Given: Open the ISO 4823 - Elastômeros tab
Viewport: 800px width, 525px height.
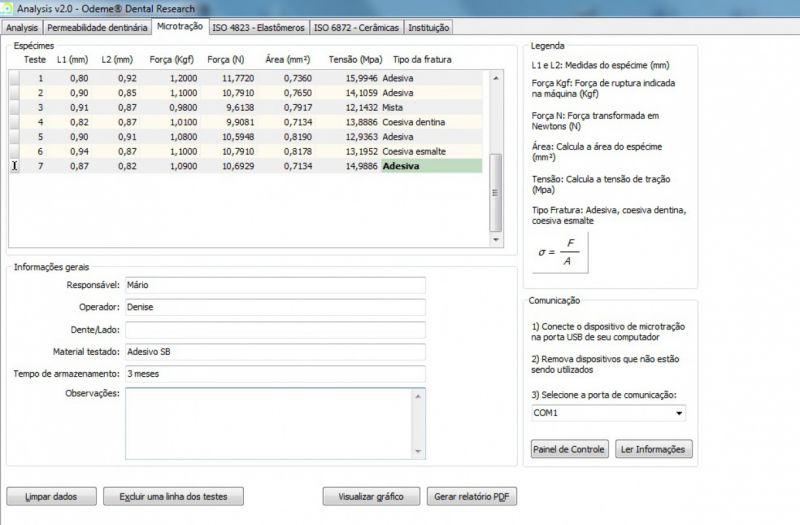Looking at the screenshot, I should click(258, 28).
